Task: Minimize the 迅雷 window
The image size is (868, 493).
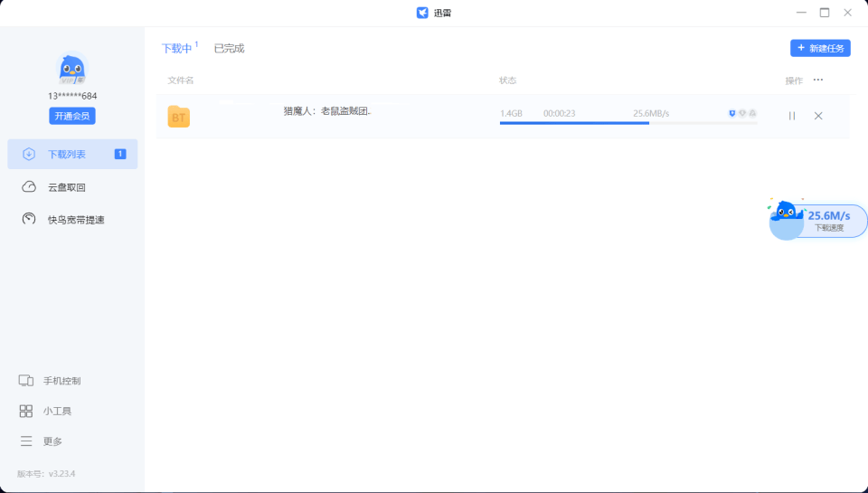Action: click(x=801, y=12)
